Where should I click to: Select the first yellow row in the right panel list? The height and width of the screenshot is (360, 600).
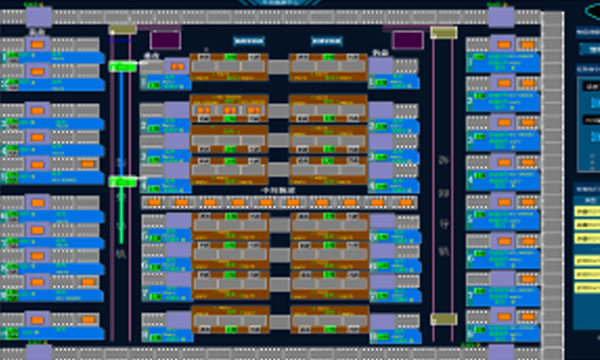[587, 211]
